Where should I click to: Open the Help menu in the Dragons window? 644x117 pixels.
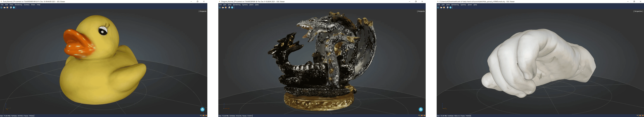click(257, 5)
